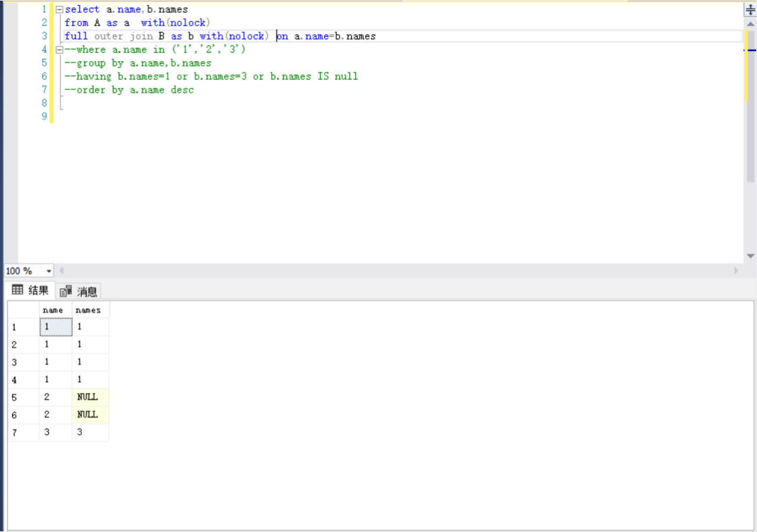Switch to the 结果 tab
The height and width of the screenshot is (532, 757).
tap(30, 290)
